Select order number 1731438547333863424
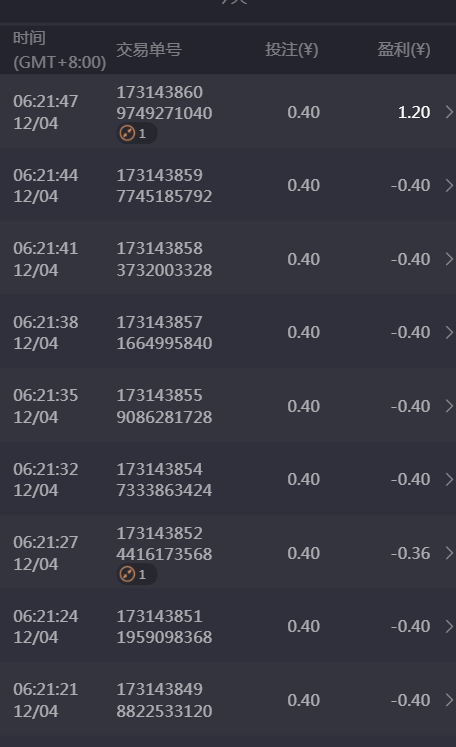This screenshot has width=456, height=747. [x=164, y=479]
